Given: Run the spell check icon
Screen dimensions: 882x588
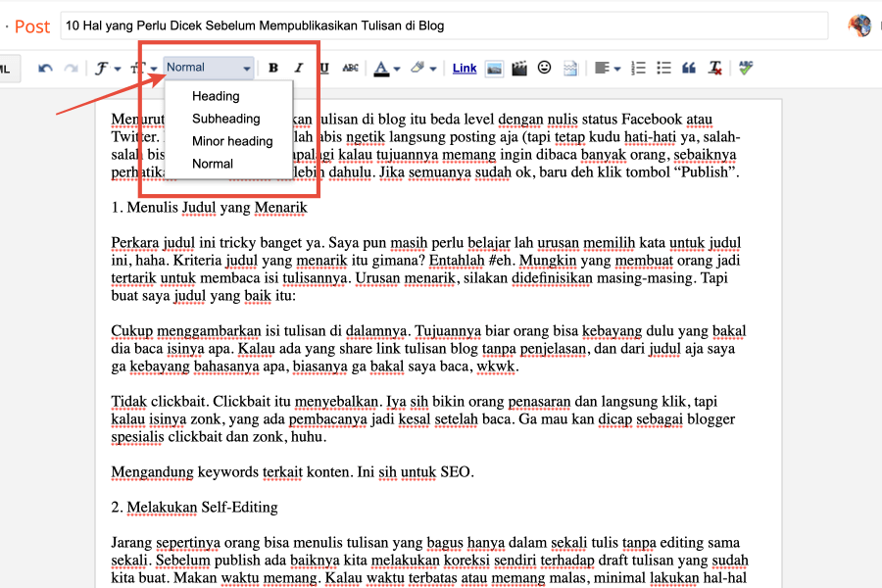Looking at the screenshot, I should [x=746, y=68].
